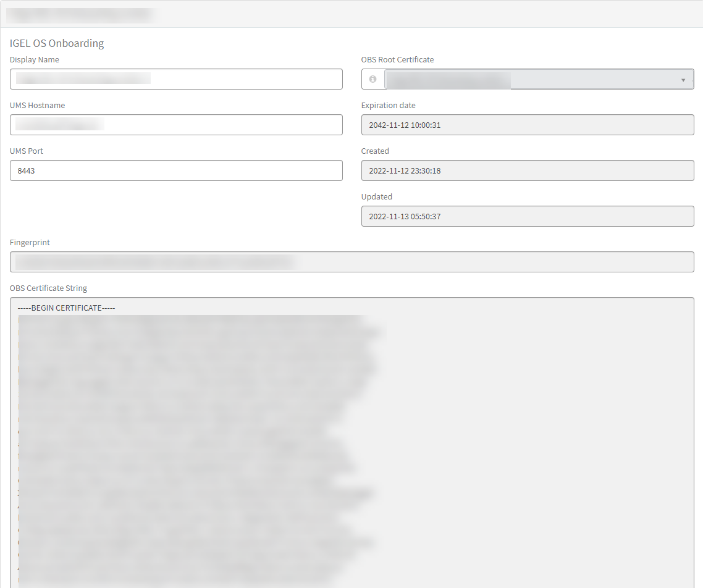Click the info icon beside OBS Root Certificate
This screenshot has height=588, width=703.
pyautogui.click(x=373, y=79)
